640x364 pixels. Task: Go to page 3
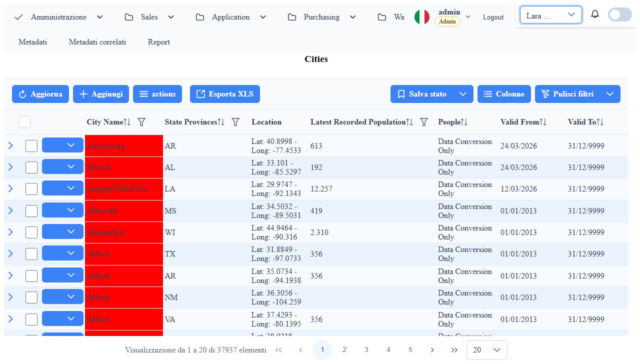click(x=366, y=350)
